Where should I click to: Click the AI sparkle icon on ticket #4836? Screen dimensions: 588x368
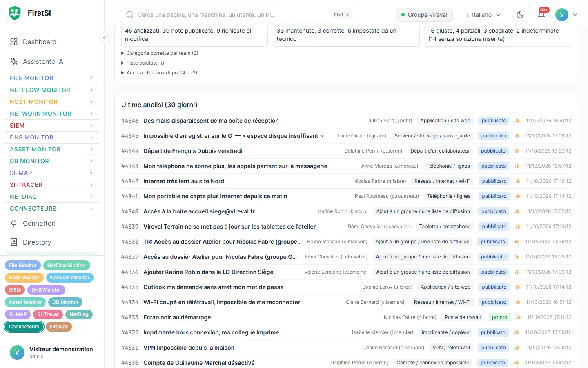[x=517, y=272]
